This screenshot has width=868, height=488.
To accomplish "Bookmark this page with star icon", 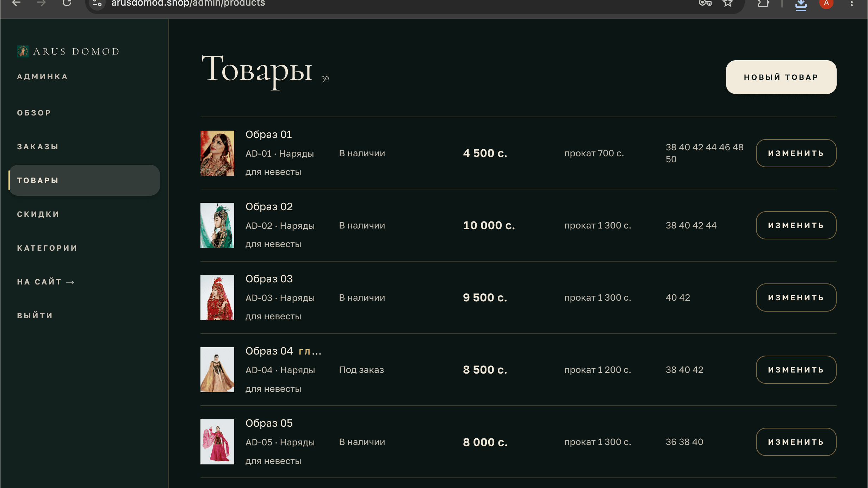I will 728,3.
